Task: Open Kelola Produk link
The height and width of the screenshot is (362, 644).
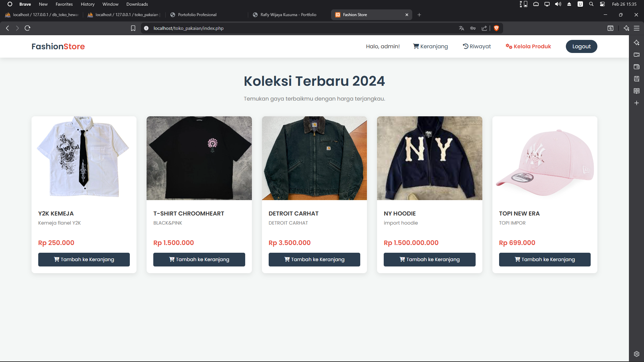Action: [529, 47]
